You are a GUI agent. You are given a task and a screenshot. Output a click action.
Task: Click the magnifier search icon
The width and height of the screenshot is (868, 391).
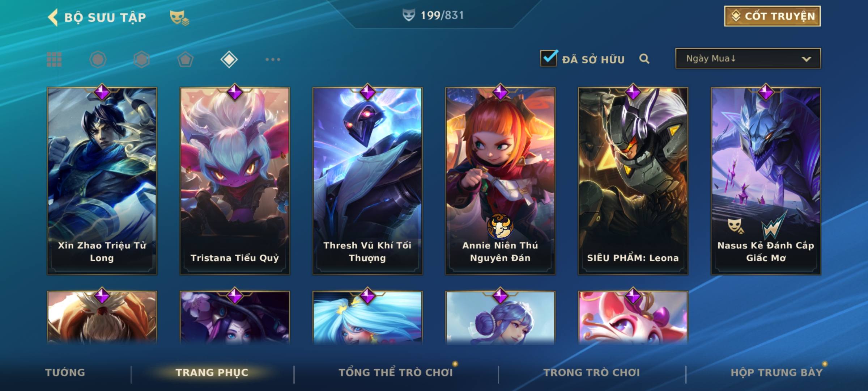click(x=644, y=59)
